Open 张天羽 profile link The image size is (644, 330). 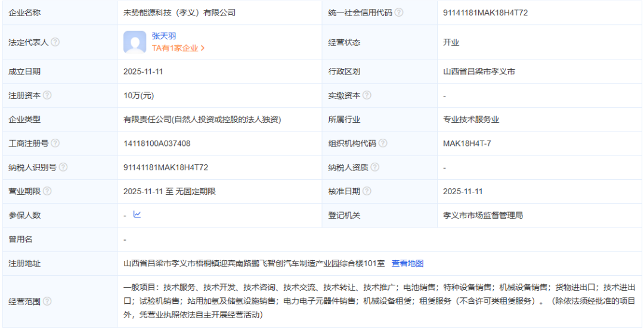(163, 36)
